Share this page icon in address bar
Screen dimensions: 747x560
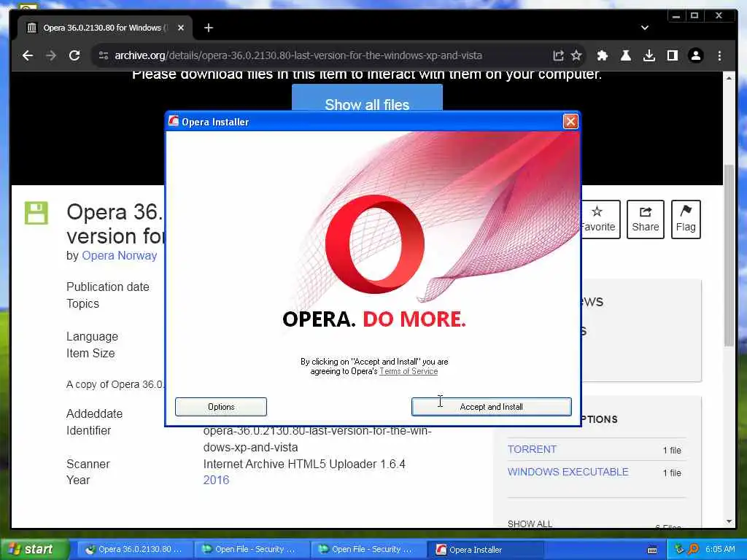point(558,55)
